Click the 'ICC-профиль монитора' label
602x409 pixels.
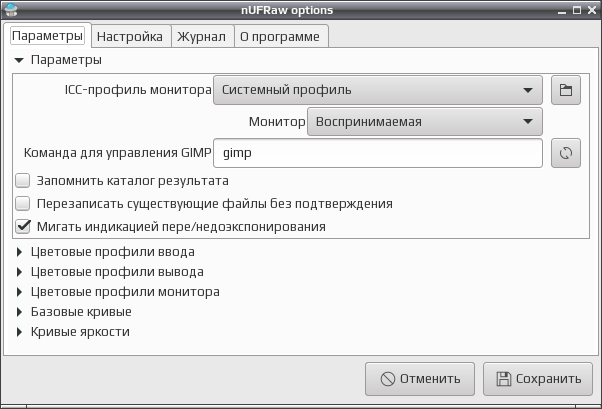pyautogui.click(x=138, y=90)
